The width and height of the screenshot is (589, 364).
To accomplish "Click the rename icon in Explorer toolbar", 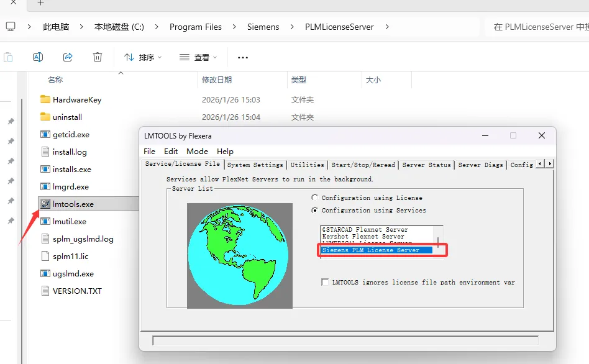I will 38,57.
